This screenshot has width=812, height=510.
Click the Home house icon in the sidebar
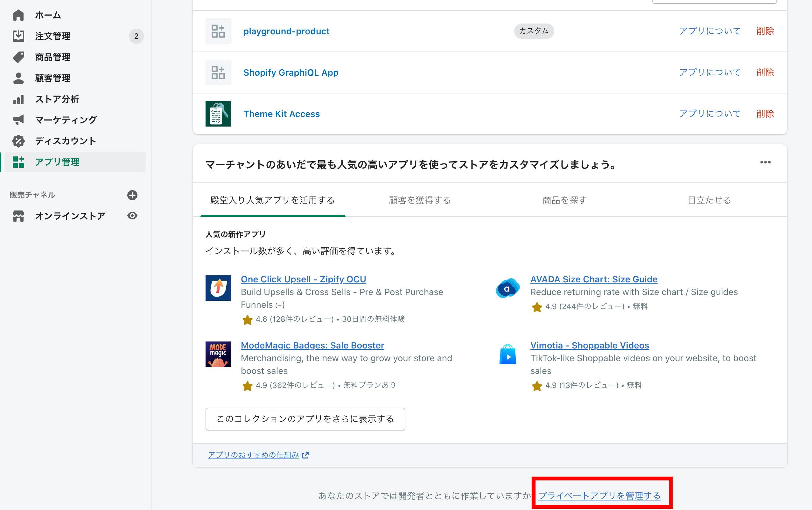[x=18, y=15]
